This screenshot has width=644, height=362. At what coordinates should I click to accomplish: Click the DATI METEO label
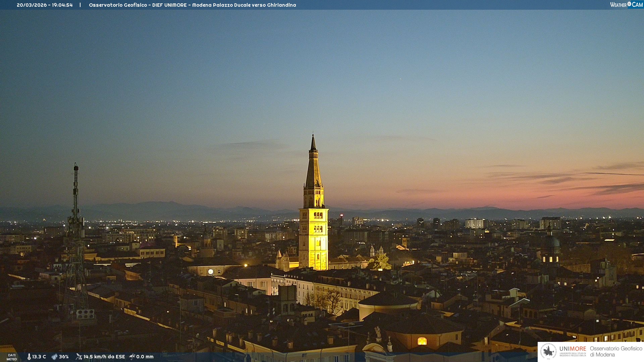[x=12, y=357]
